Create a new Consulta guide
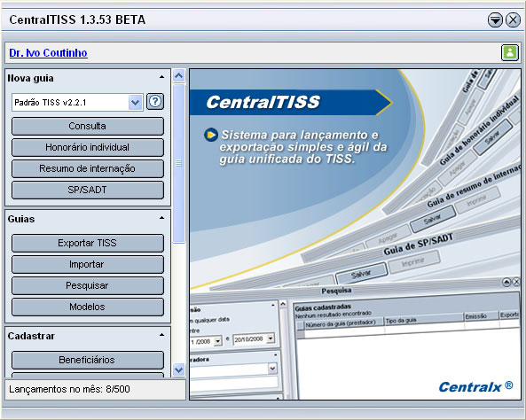 point(88,126)
